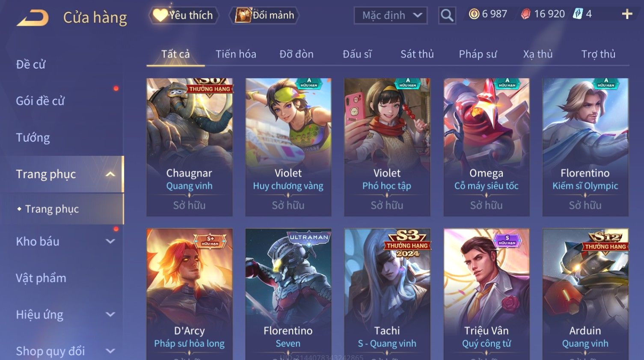Tap the gold coin balance icon
Screen dimensions: 644x360
click(474, 14)
